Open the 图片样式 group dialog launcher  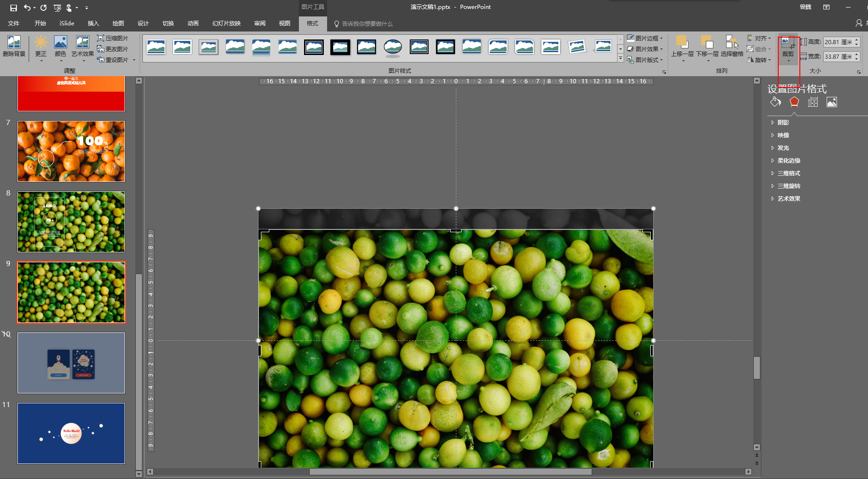pos(664,72)
